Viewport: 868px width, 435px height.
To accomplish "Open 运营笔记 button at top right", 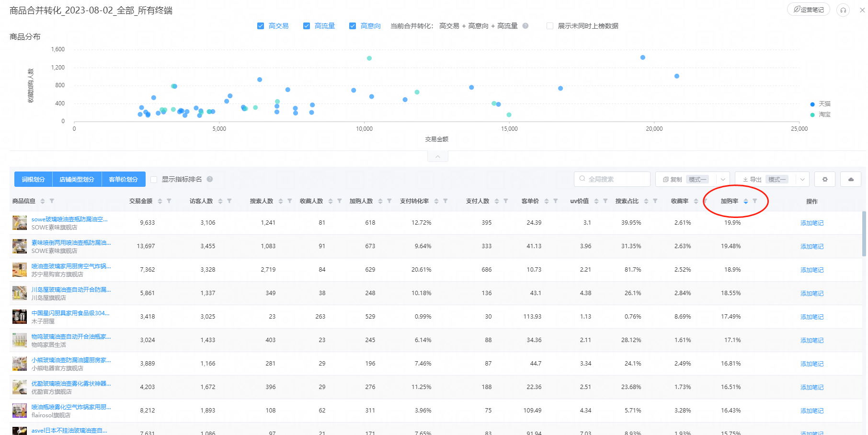I will (x=809, y=10).
